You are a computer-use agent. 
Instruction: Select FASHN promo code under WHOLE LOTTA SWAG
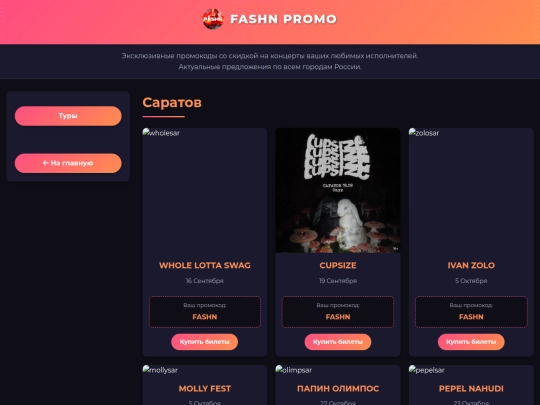pos(205,317)
